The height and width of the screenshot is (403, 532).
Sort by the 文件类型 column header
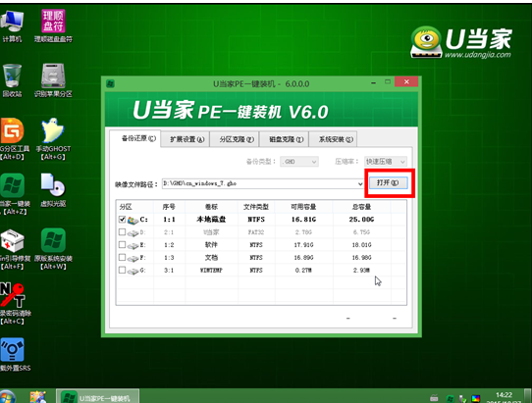(256, 207)
